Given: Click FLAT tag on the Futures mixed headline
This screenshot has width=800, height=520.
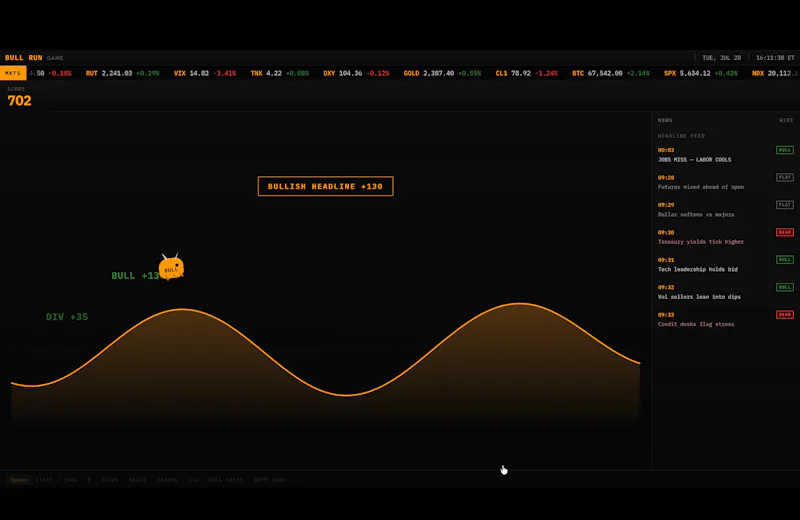Looking at the screenshot, I should coord(785,178).
